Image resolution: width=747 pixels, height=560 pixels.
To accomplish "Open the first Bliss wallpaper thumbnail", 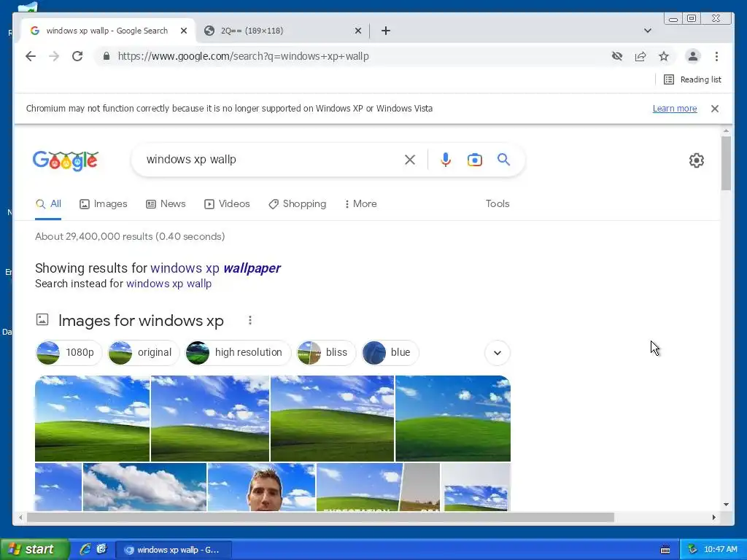I will [92, 419].
